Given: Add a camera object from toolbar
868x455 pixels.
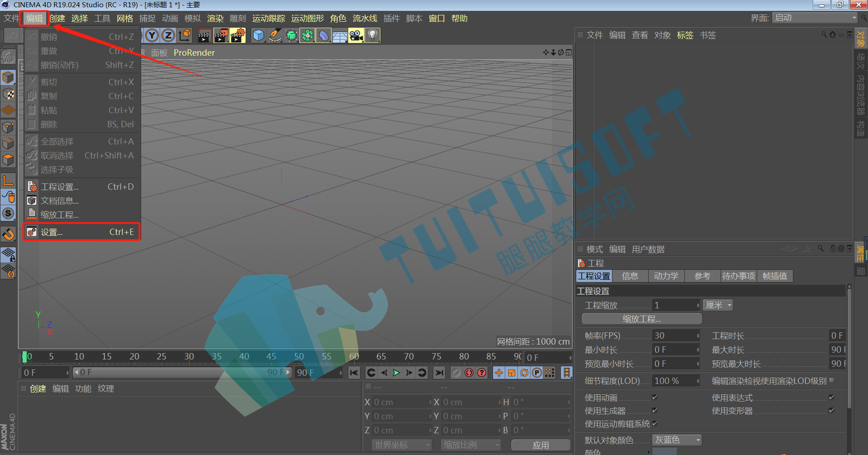Looking at the screenshot, I should 356,35.
